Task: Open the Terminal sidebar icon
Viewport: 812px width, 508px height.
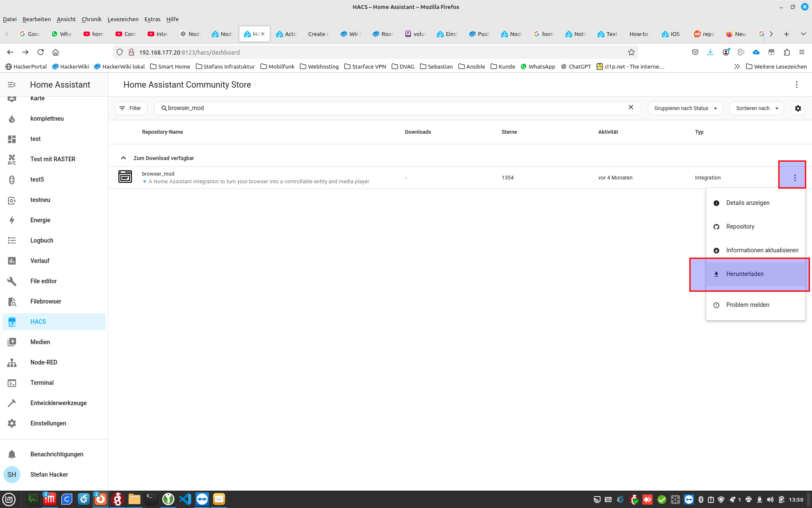Action: (12, 383)
